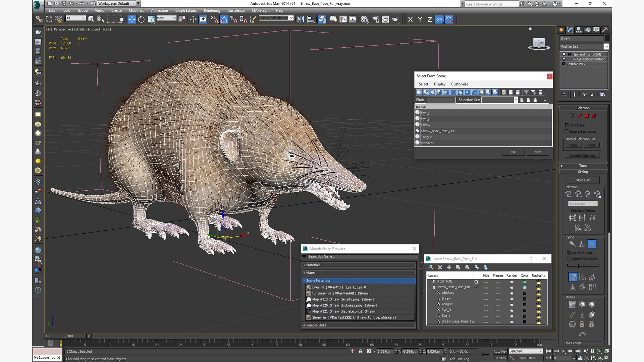Screen dimensions: 644x362
Task: Click the ViewCube in the viewport
Action: pos(539,43)
